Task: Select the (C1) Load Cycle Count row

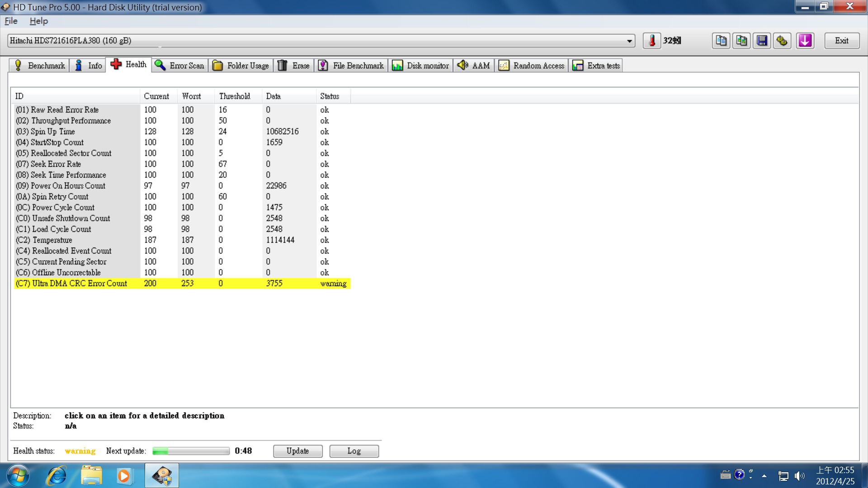Action: coord(182,229)
